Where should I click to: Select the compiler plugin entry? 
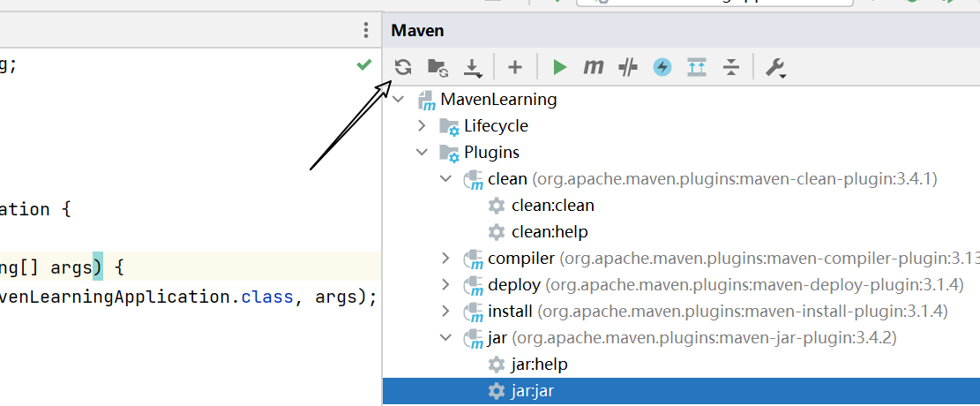pyautogui.click(x=734, y=258)
